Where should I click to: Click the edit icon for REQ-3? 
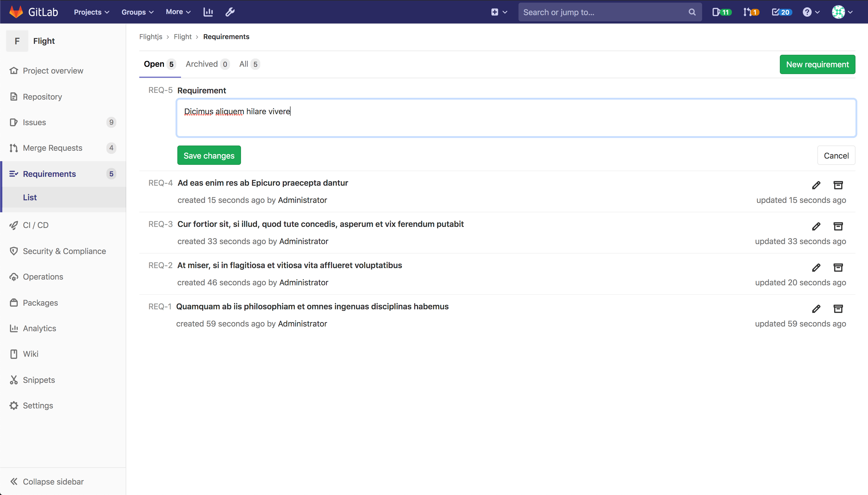click(816, 226)
